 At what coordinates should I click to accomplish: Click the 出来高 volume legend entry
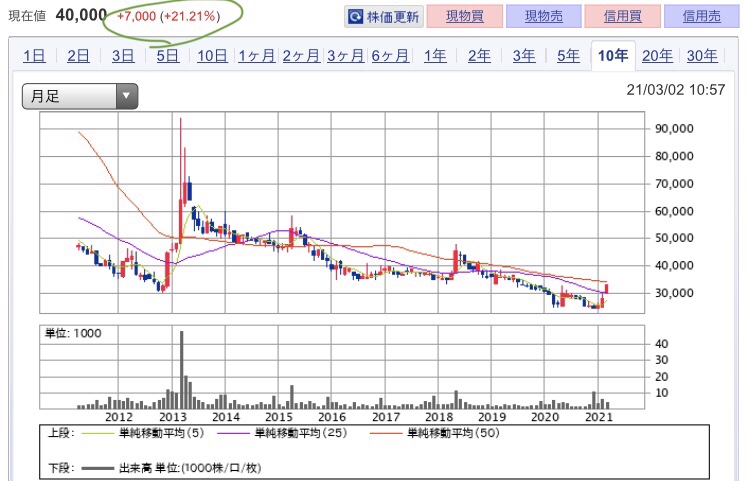[171, 468]
